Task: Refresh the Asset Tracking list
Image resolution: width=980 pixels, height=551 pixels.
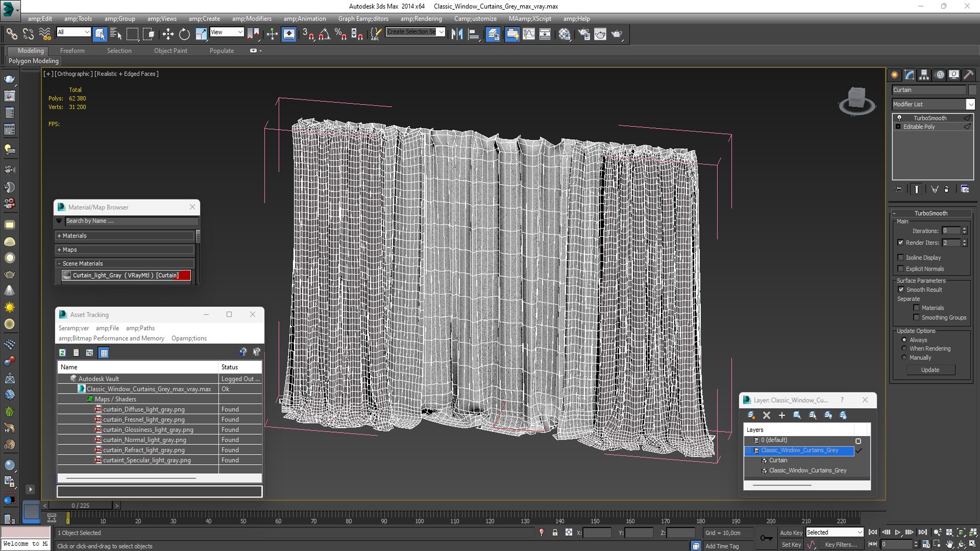Action: click(x=62, y=353)
